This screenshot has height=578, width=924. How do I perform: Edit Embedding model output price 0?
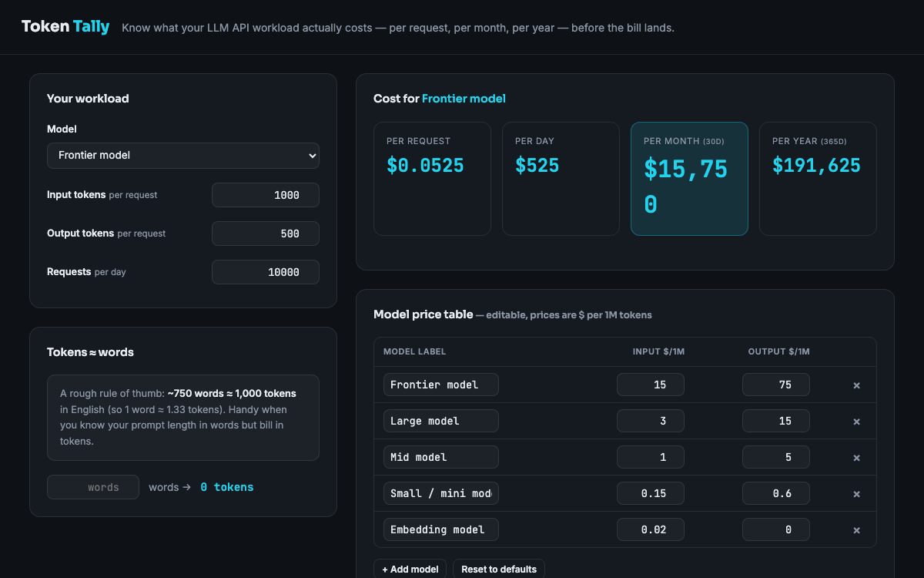776,529
